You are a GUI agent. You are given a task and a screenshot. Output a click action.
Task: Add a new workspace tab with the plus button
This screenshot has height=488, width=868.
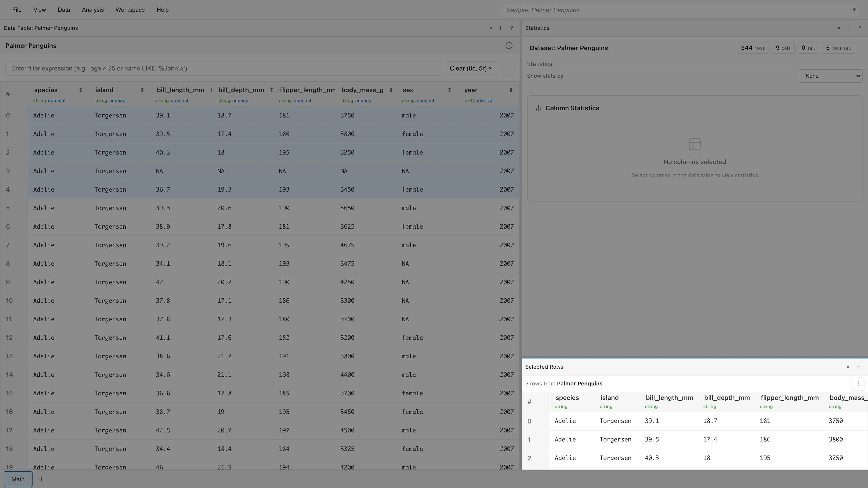41,479
